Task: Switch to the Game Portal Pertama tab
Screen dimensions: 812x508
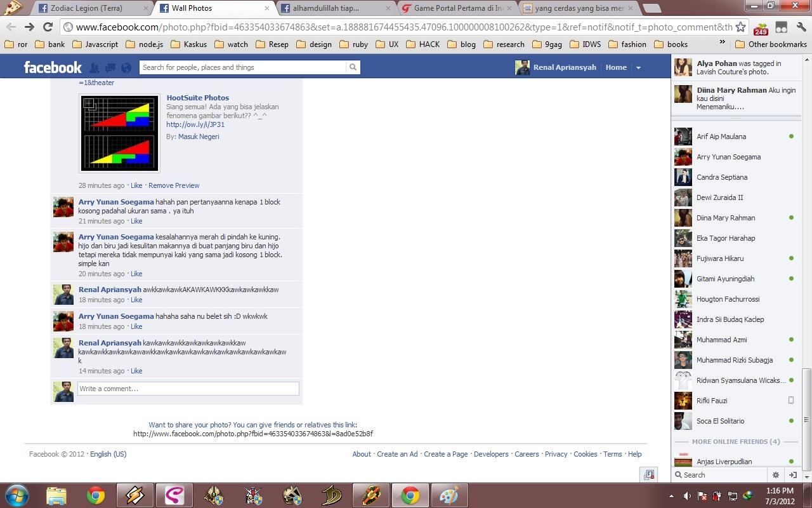Action: (456, 8)
